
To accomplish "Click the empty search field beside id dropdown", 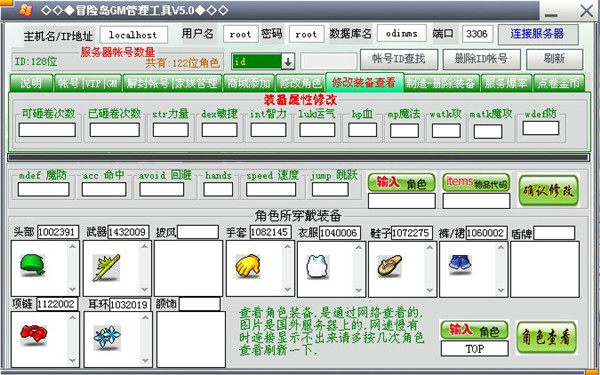I will point(329,61).
